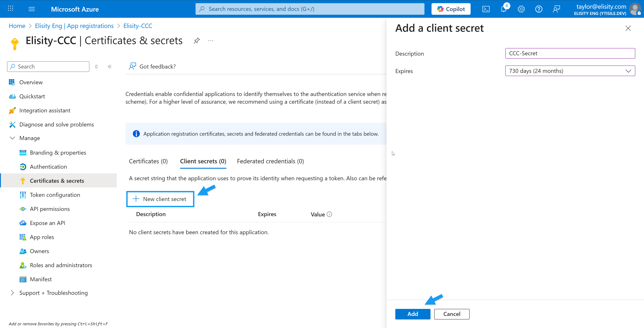Expand Support + Troubleshooting section
The height and width of the screenshot is (328, 644).
click(x=12, y=293)
